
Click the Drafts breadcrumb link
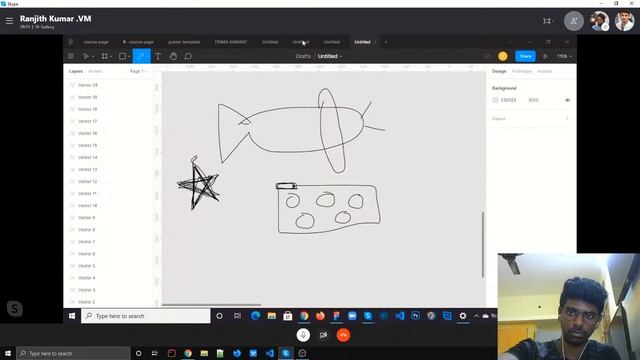click(x=303, y=56)
